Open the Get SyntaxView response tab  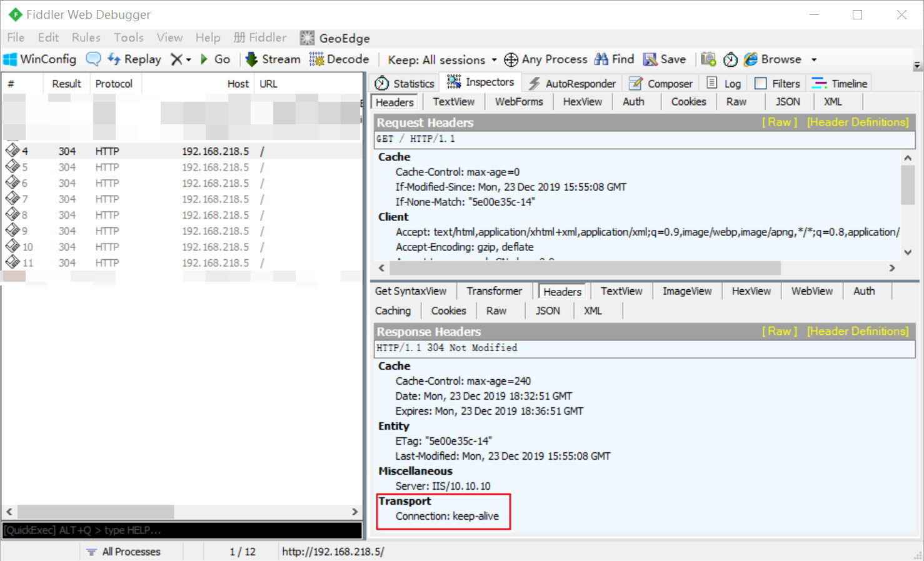[411, 291]
